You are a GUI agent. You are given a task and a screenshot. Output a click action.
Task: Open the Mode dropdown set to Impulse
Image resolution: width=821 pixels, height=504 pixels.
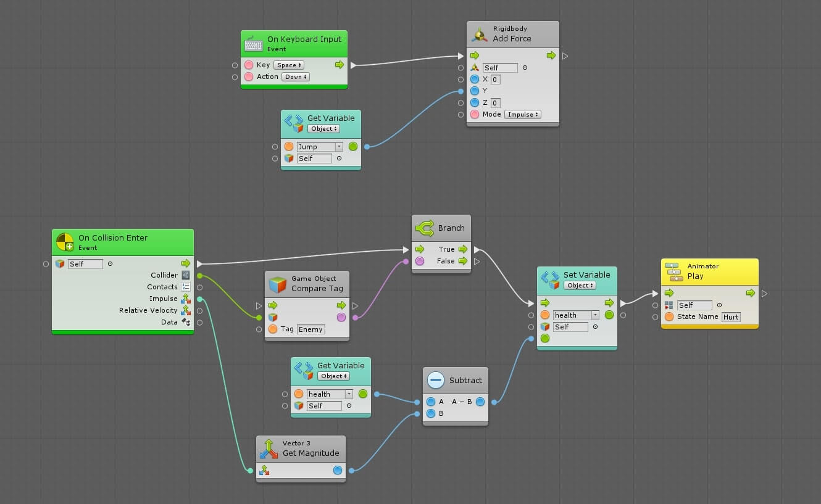pyautogui.click(x=522, y=115)
